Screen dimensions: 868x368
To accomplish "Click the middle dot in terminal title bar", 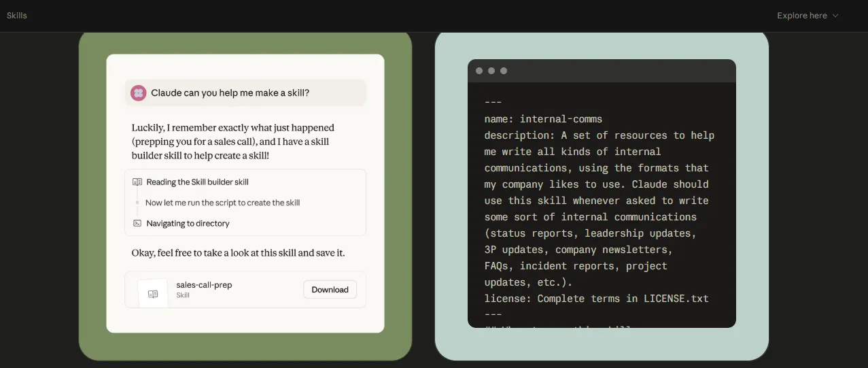I will (x=491, y=71).
